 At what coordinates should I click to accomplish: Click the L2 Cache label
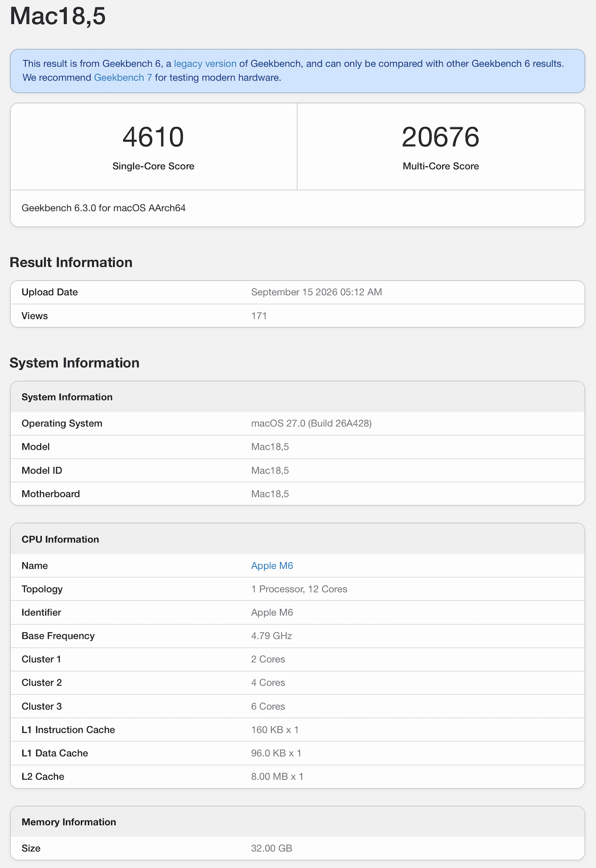pyautogui.click(x=43, y=777)
